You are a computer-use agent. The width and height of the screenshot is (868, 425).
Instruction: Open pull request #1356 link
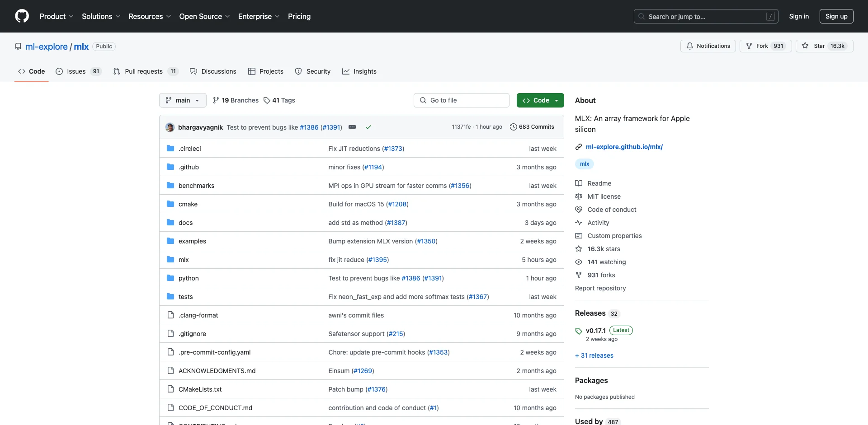(460, 186)
